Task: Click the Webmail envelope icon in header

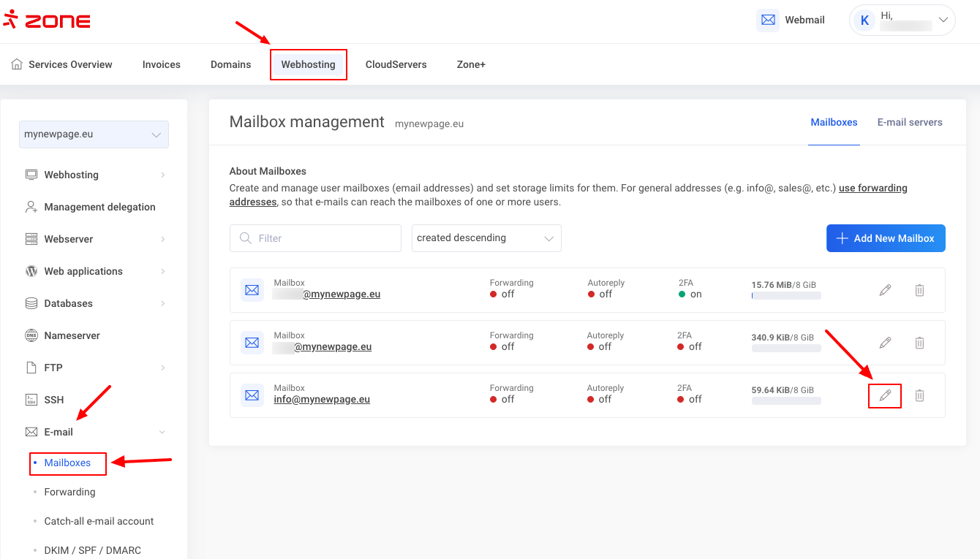Action: [x=768, y=20]
